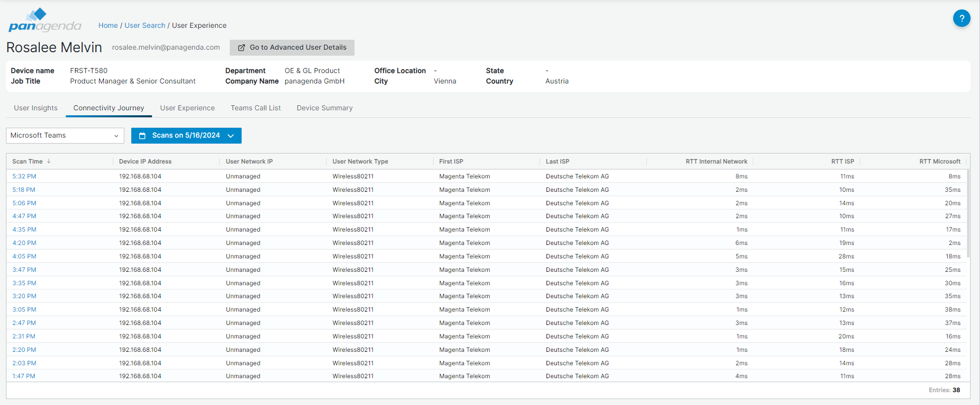Screen dimensions: 980x405
Task: Click the 8ms RTT Internal Network value at 5:32 PM
Action: (741, 176)
